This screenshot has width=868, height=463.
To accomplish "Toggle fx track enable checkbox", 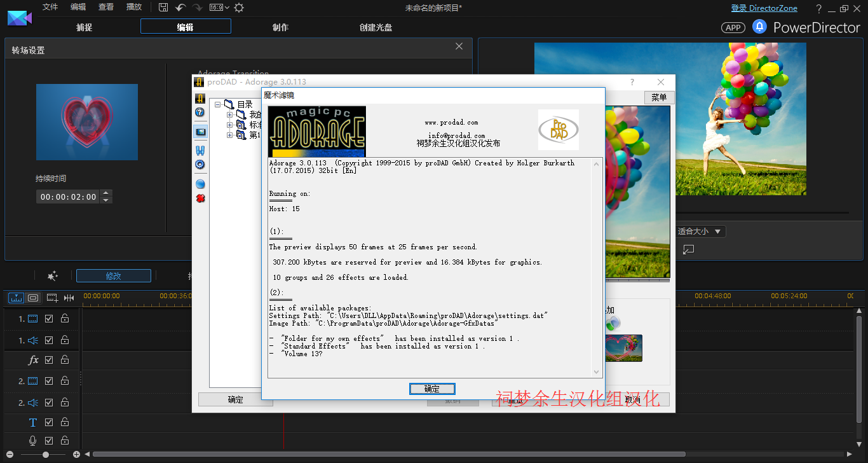I will pos(49,360).
